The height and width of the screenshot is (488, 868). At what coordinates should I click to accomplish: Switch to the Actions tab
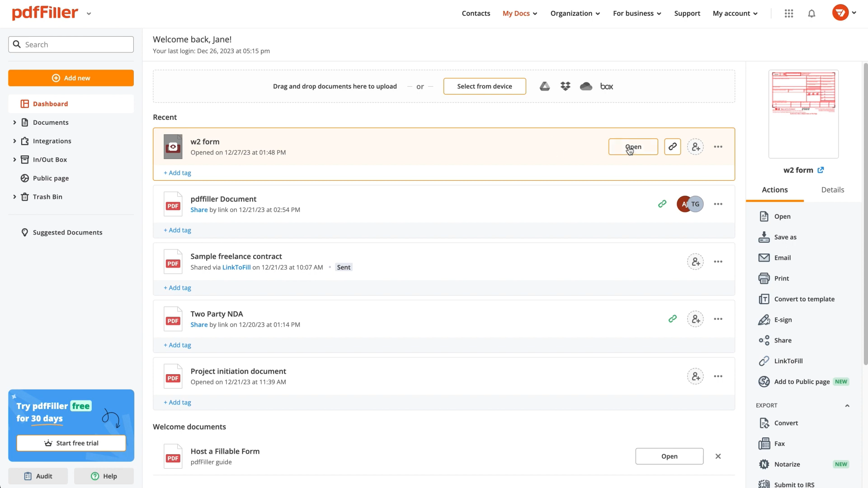775,190
